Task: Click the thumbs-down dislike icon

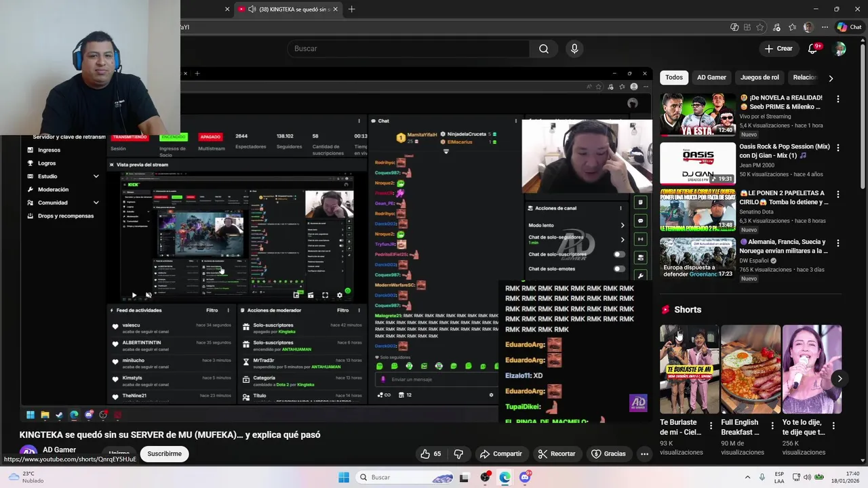Action: coord(458,454)
